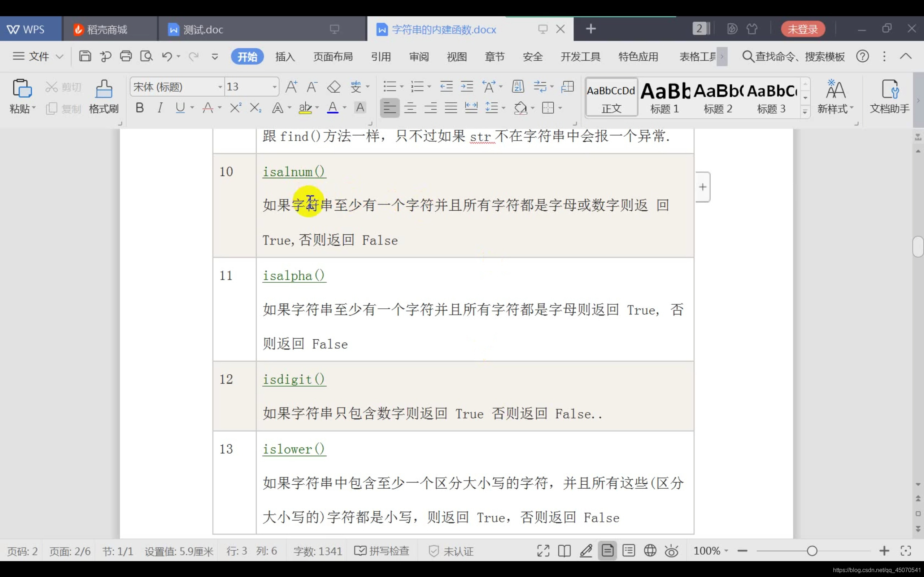Click the center alignment icon
The width and height of the screenshot is (924, 577).
410,108
